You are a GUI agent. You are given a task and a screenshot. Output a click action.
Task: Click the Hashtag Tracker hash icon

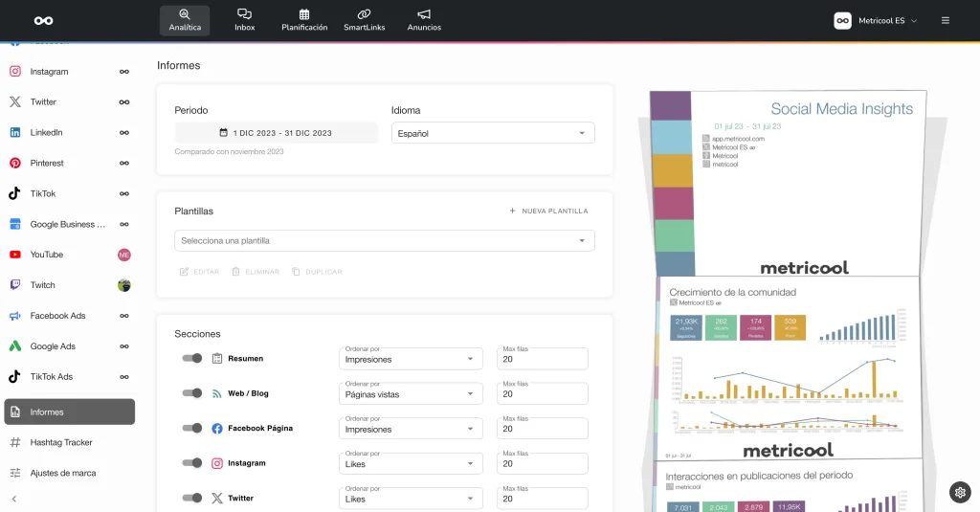click(15, 442)
